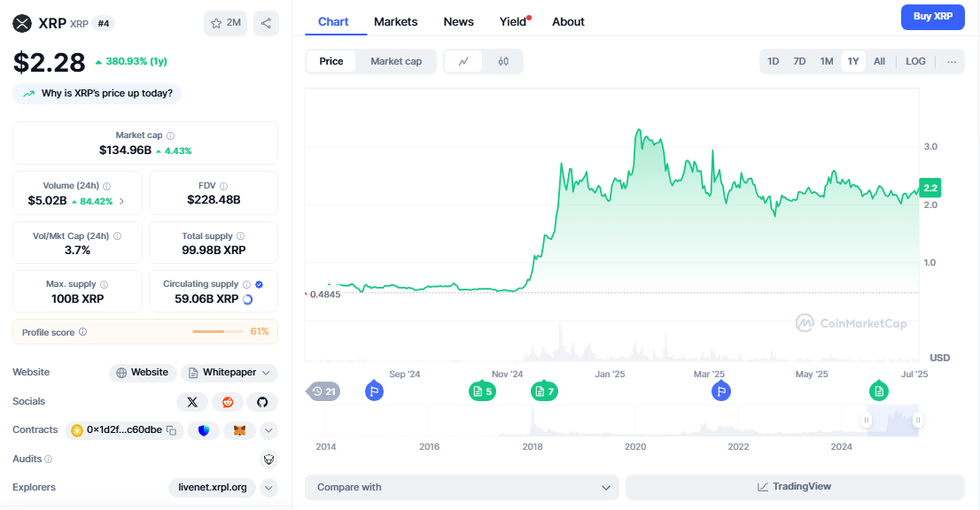Switch to line chart view icon
This screenshot has width=980, height=510.
coord(463,61)
